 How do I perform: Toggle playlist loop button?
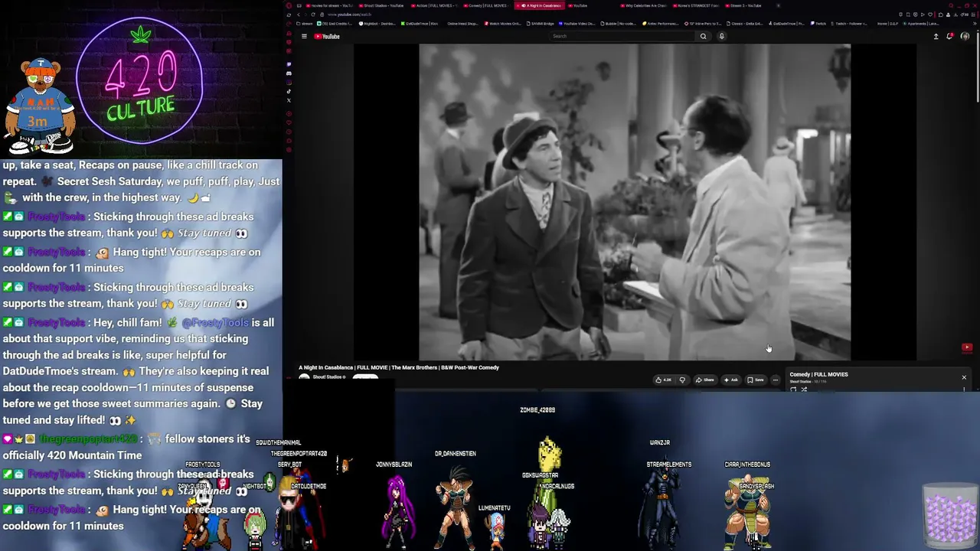[x=793, y=390]
